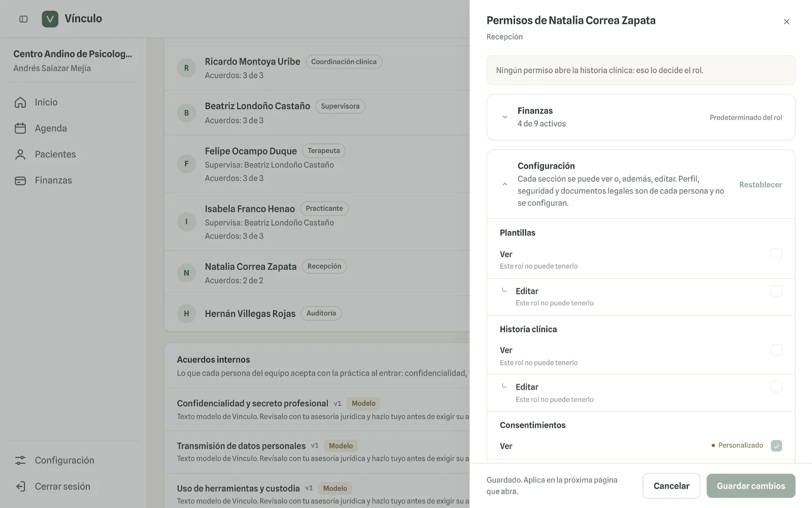The height and width of the screenshot is (508, 812).
Task: Open Inicio in the sidebar
Action: (74, 102)
